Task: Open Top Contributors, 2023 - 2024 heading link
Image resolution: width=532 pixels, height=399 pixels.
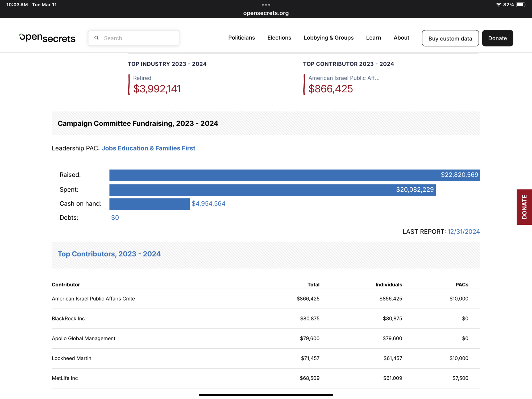Action: [109, 254]
